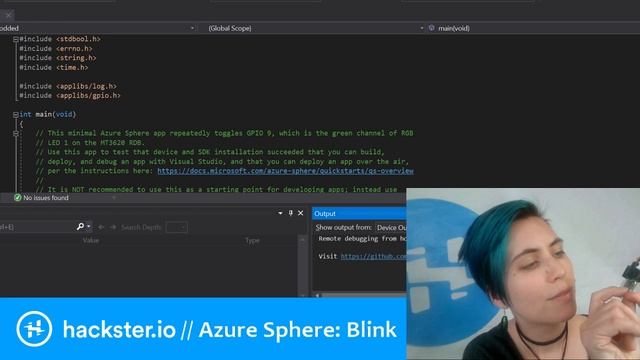Open the docs.microsoft.com azure-sphere quickstarts link
The height and width of the screenshot is (360, 640).
[x=285, y=171]
